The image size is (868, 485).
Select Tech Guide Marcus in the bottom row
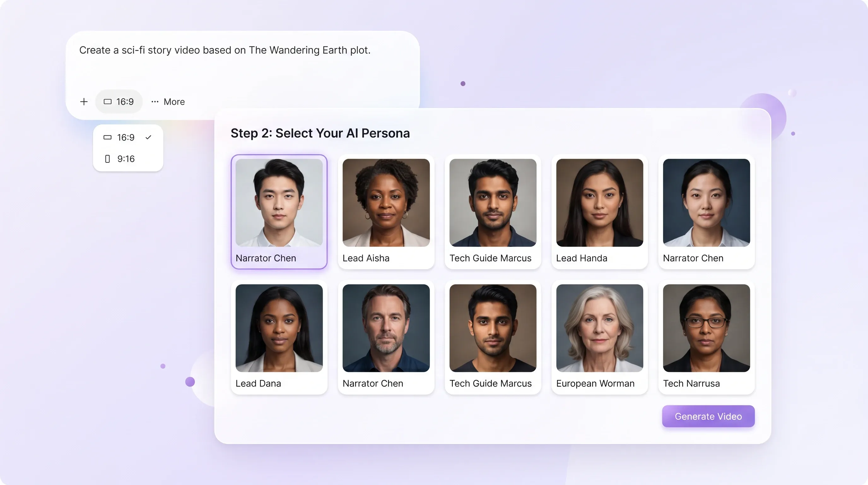point(493,337)
